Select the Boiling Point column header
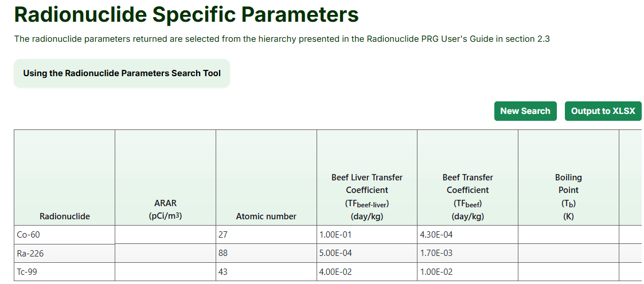 coord(568,196)
